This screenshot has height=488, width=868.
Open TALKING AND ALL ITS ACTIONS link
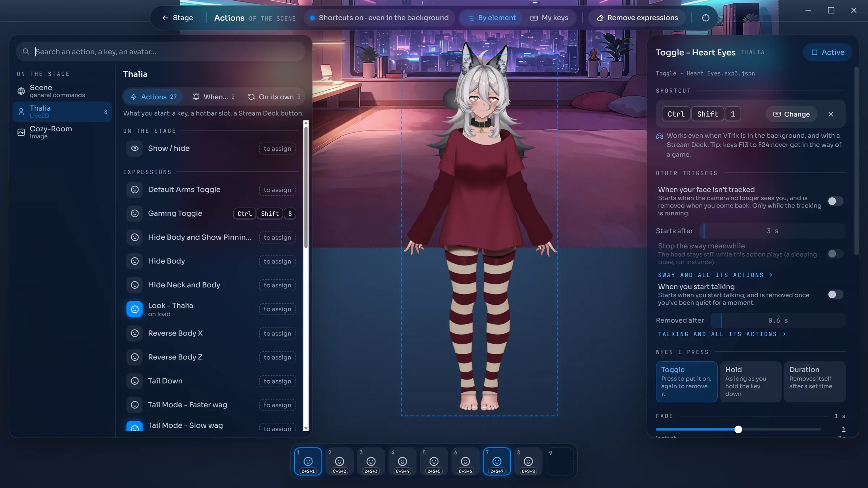tap(722, 334)
